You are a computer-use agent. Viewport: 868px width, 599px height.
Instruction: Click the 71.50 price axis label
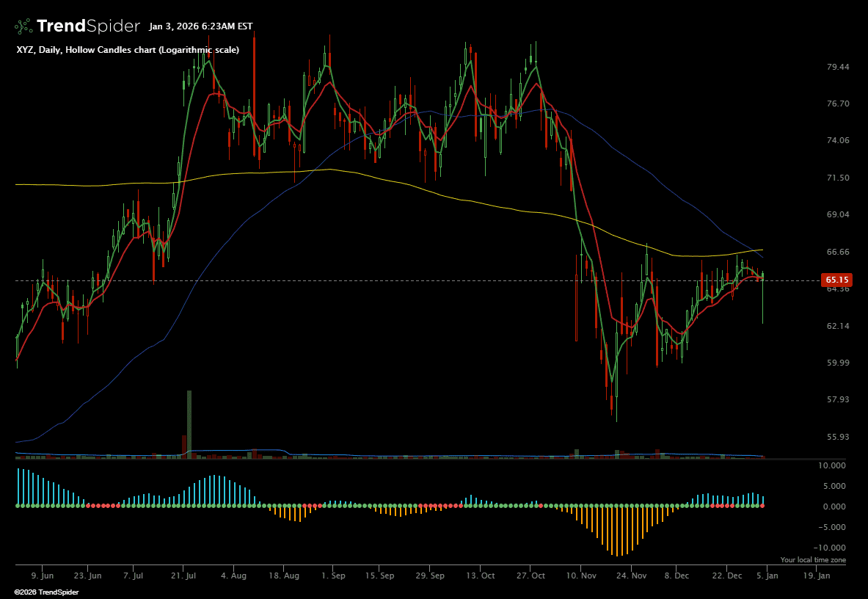coord(838,178)
